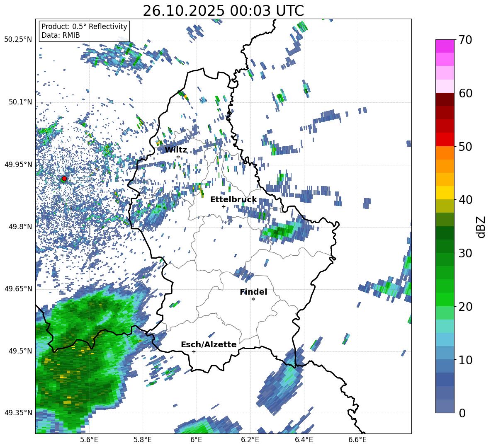This screenshot has height=448, width=491.
Task: Click the Ettelbruck location cross marker
Action: [224, 206]
